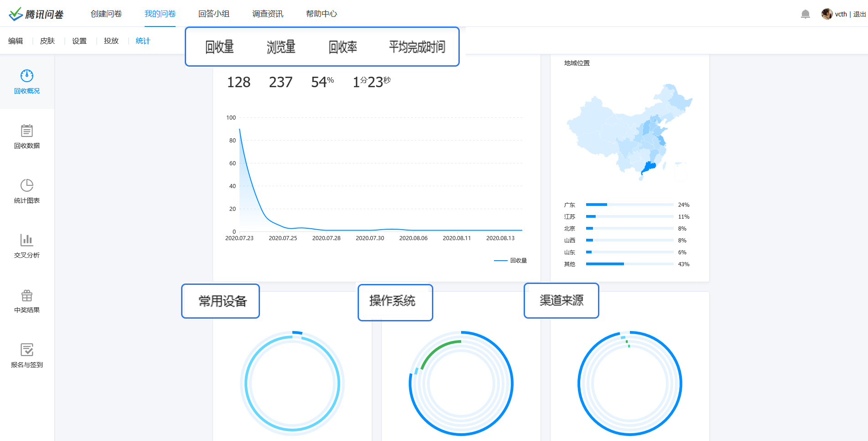Click the China region map
The width and height of the screenshot is (868, 441).
click(629, 132)
